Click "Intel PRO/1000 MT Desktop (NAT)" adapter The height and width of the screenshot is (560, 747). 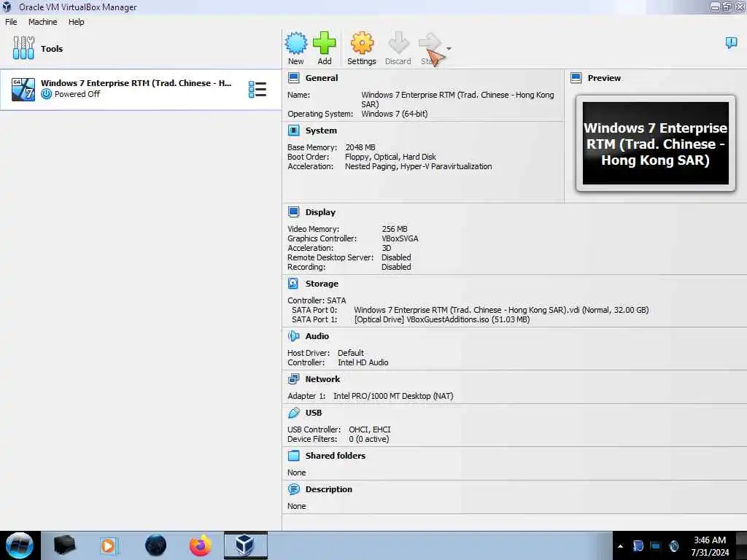tap(393, 396)
